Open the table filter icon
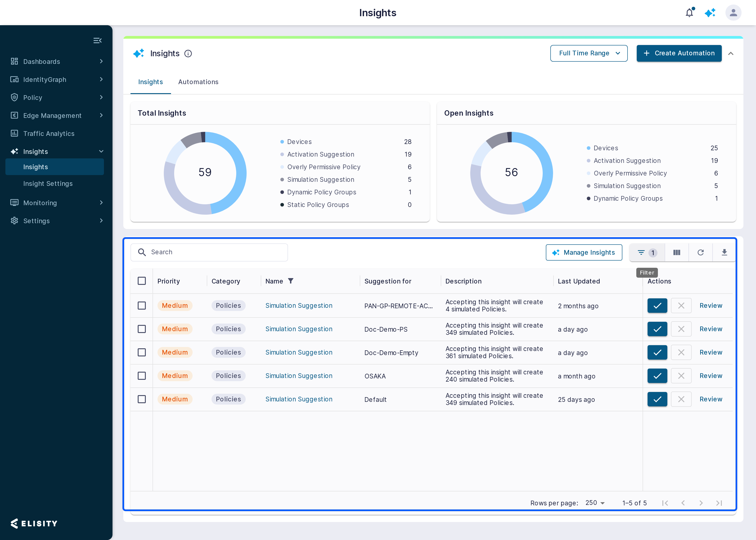The height and width of the screenshot is (540, 756). click(647, 252)
